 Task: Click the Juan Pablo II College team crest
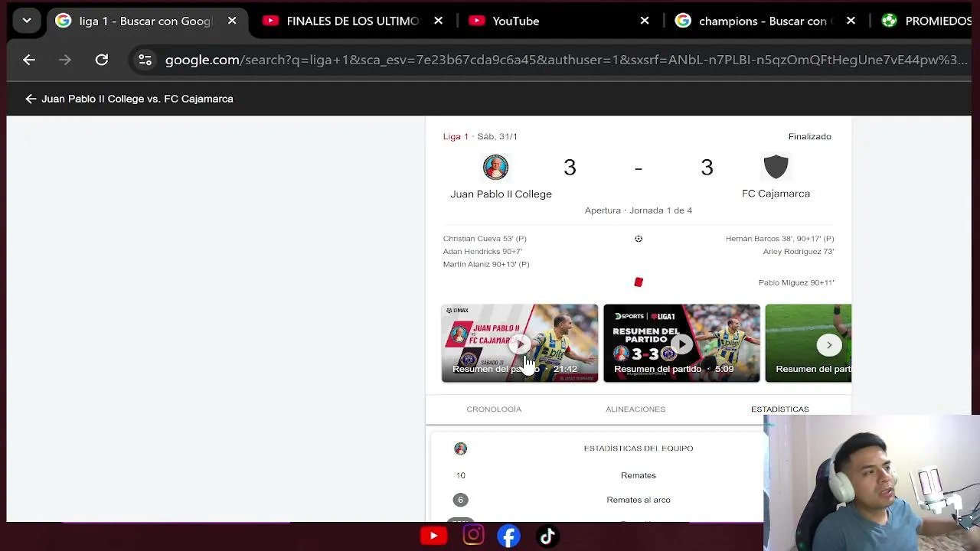(495, 167)
